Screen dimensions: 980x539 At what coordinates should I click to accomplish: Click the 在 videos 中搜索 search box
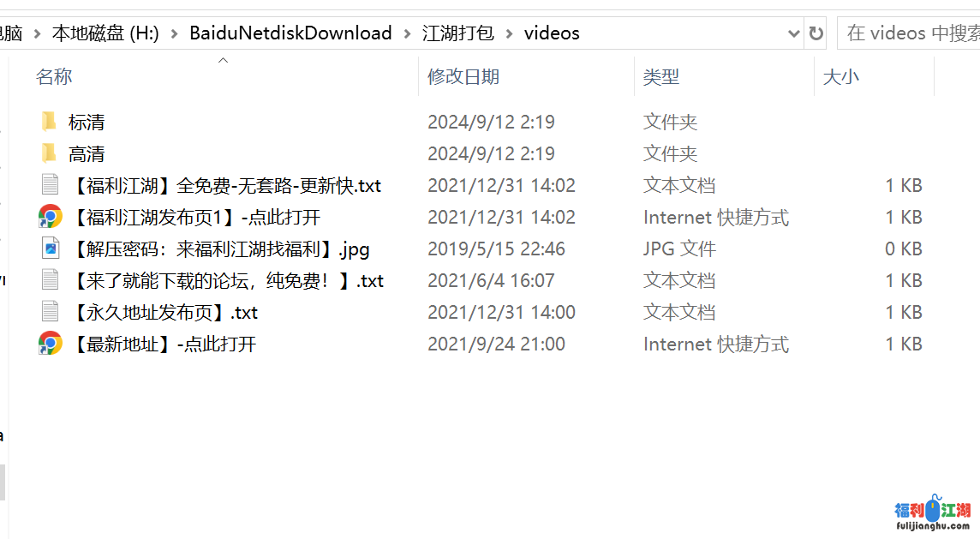pos(910,33)
